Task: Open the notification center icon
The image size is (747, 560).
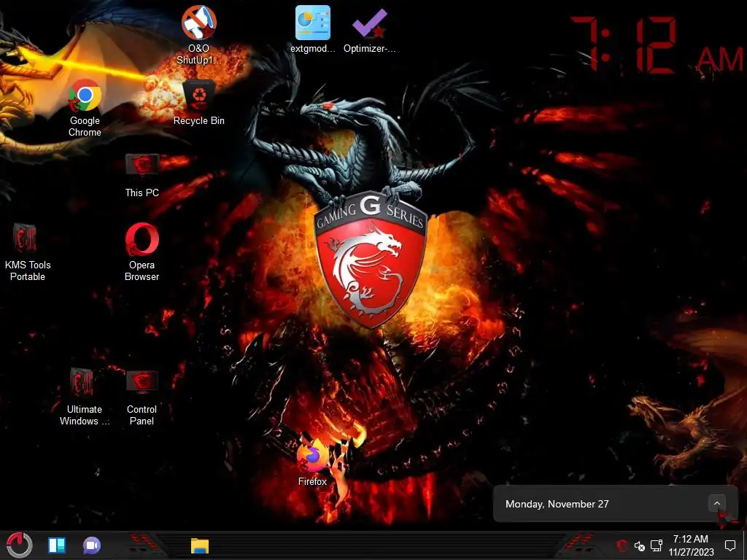Action: [x=729, y=545]
